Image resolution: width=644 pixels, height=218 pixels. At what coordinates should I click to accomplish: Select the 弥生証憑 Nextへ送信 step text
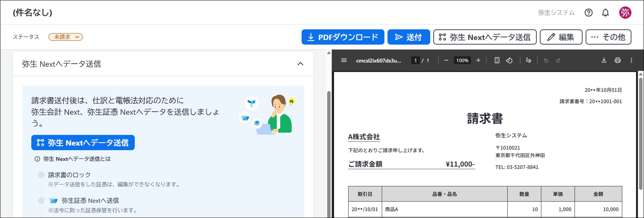90,200
